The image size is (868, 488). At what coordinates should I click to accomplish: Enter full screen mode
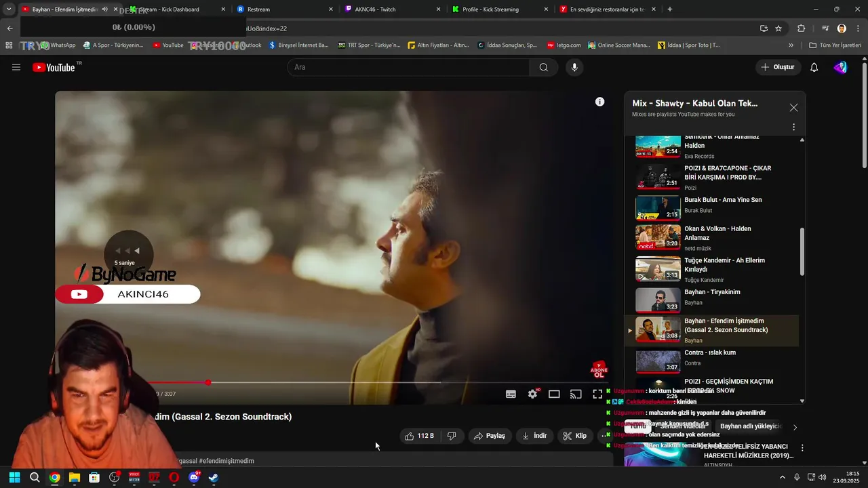[597, 394]
